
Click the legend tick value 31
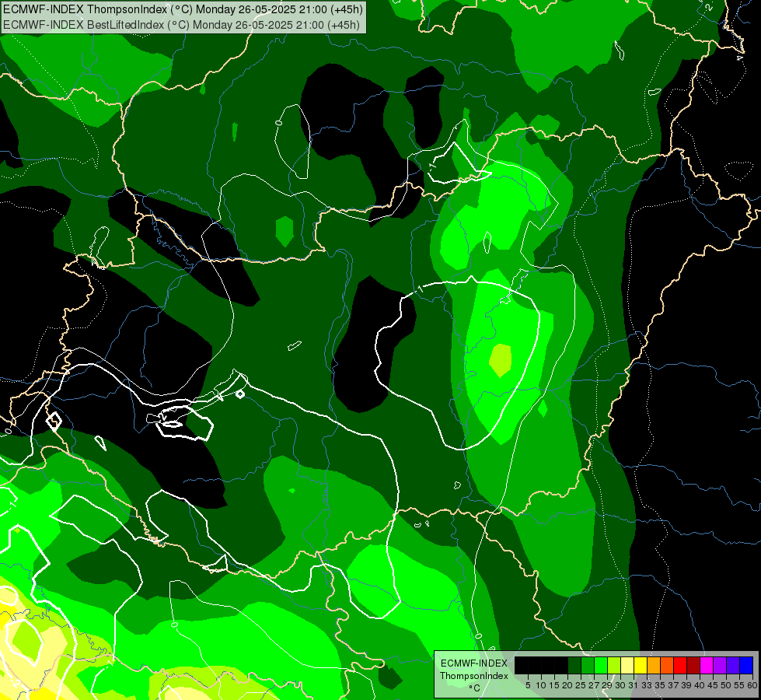[634, 685]
